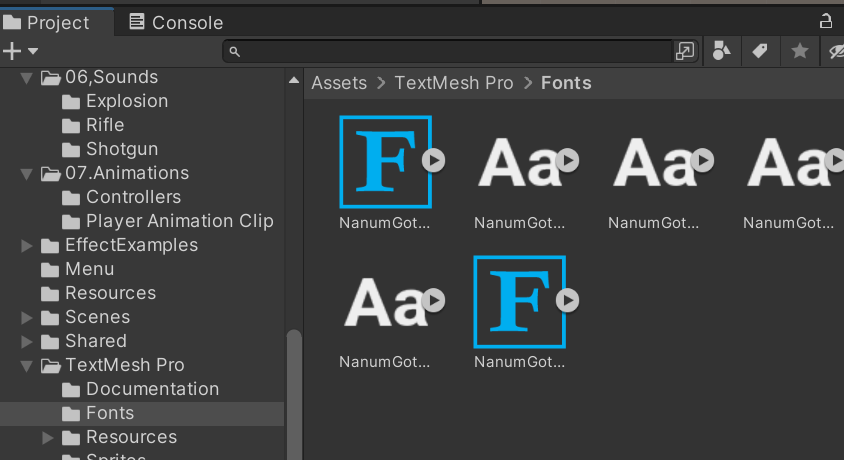
Task: Expand the Shared folder arrow
Action: point(26,342)
